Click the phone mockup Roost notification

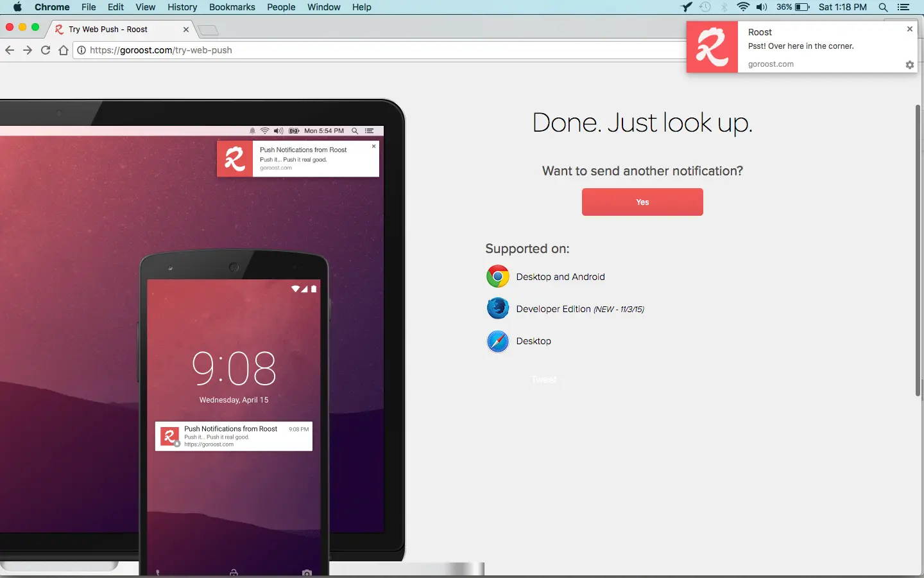(x=234, y=436)
